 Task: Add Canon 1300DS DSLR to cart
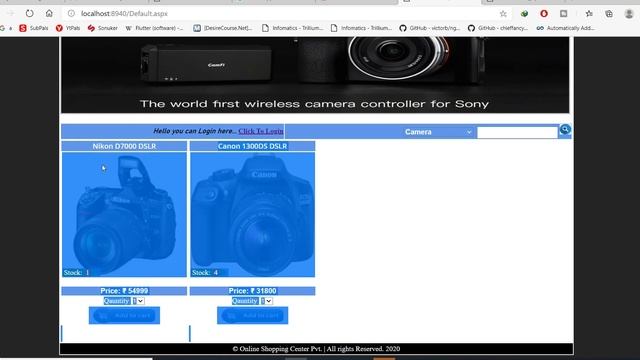coord(252,316)
